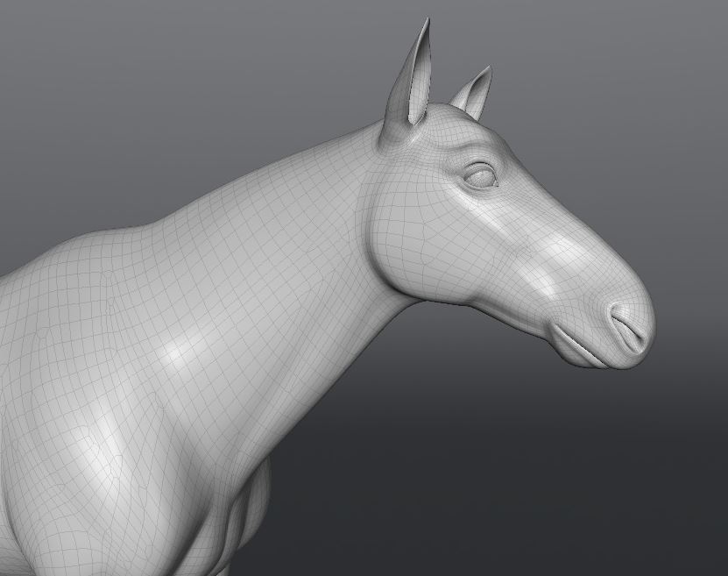Click the forehead between eye and ears
The height and width of the screenshot is (576, 728).
click(x=447, y=136)
